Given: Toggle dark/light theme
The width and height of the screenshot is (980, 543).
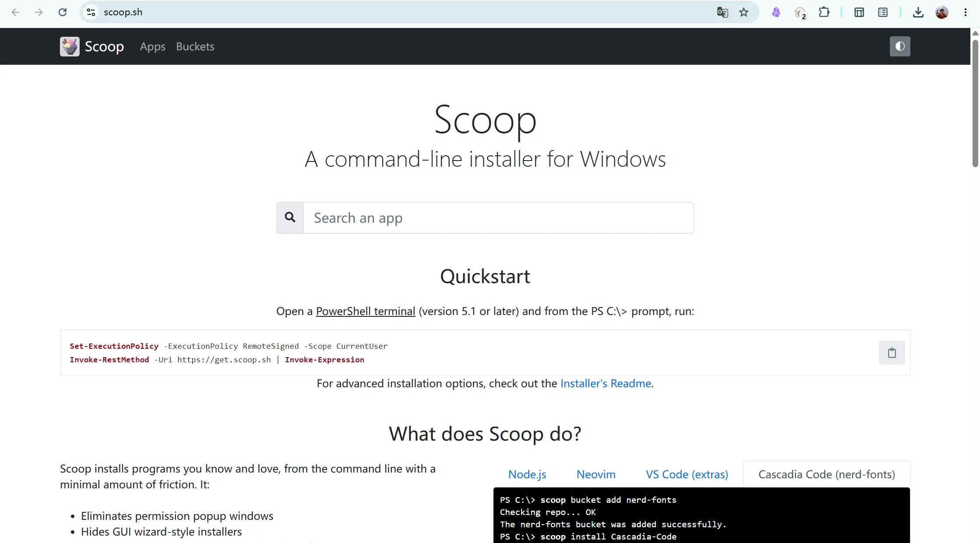Looking at the screenshot, I should point(900,46).
